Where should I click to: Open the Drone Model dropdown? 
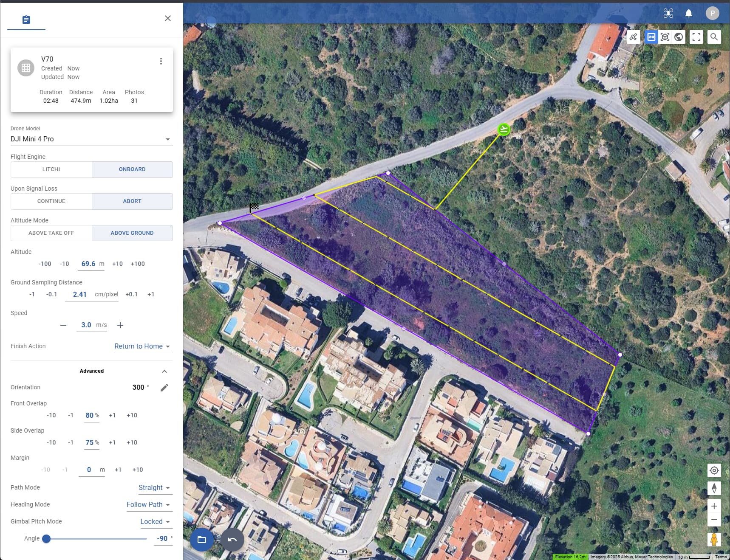91,139
